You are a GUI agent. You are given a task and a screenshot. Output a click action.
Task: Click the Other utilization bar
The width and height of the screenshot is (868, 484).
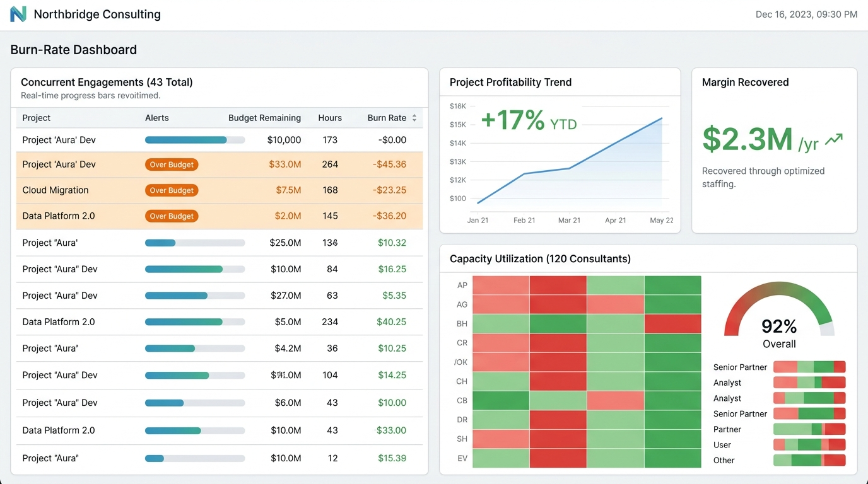[x=809, y=461]
